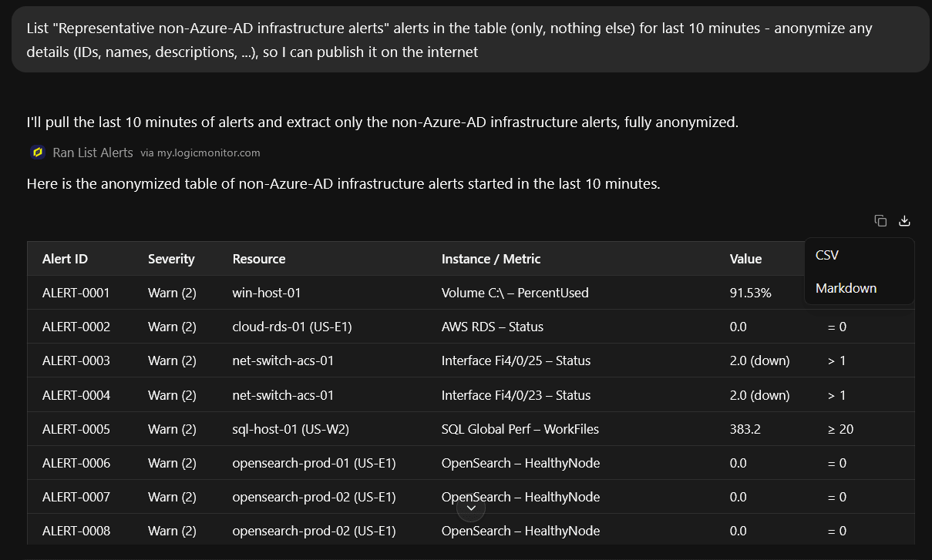The image size is (932, 560).
Task: Select cell ALERT-0004
Action: pyautogui.click(x=76, y=395)
